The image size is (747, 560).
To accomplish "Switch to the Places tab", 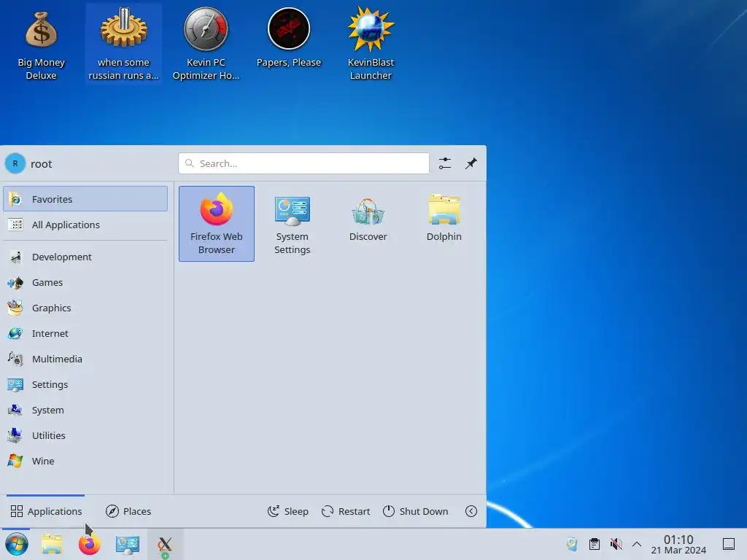I will pos(128,511).
